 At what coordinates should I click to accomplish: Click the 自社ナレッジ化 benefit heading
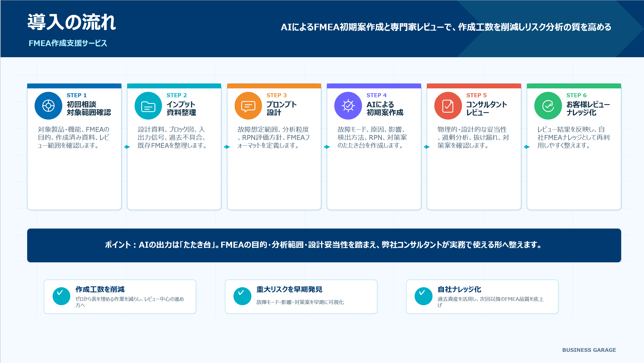click(459, 289)
